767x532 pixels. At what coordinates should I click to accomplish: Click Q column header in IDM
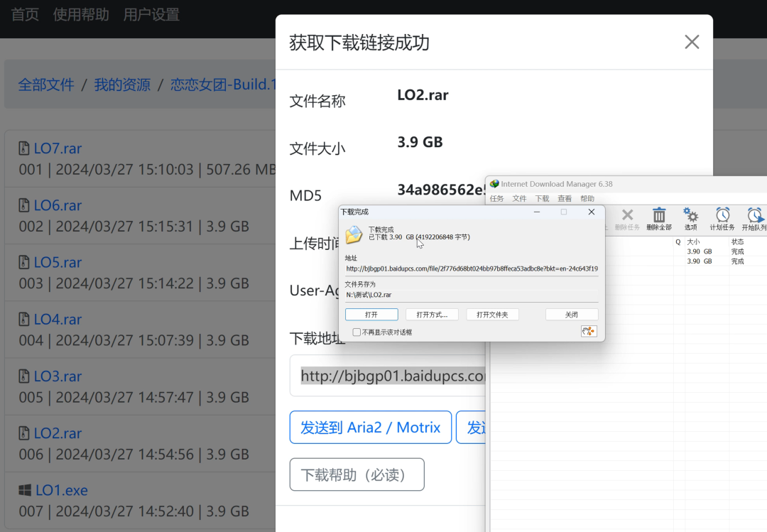click(x=678, y=241)
